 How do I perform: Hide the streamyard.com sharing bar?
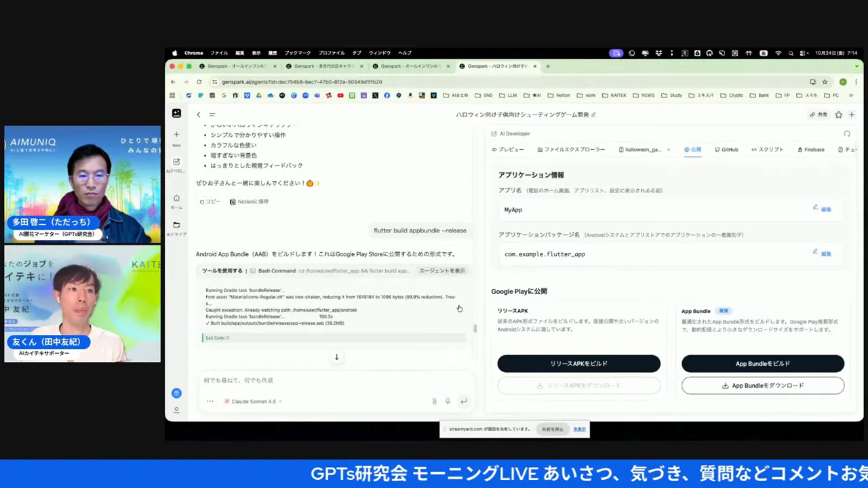pyautogui.click(x=579, y=429)
